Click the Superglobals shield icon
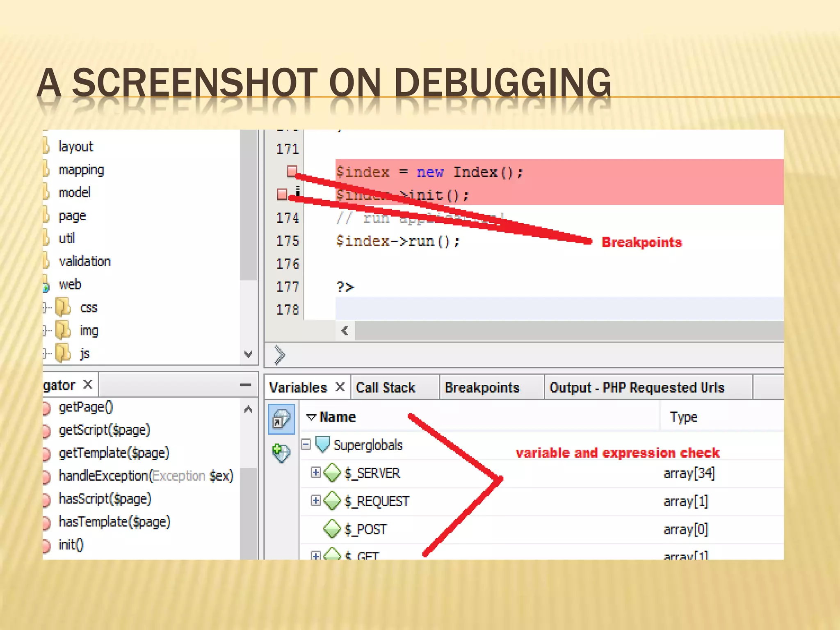This screenshot has height=630, width=840. click(322, 445)
